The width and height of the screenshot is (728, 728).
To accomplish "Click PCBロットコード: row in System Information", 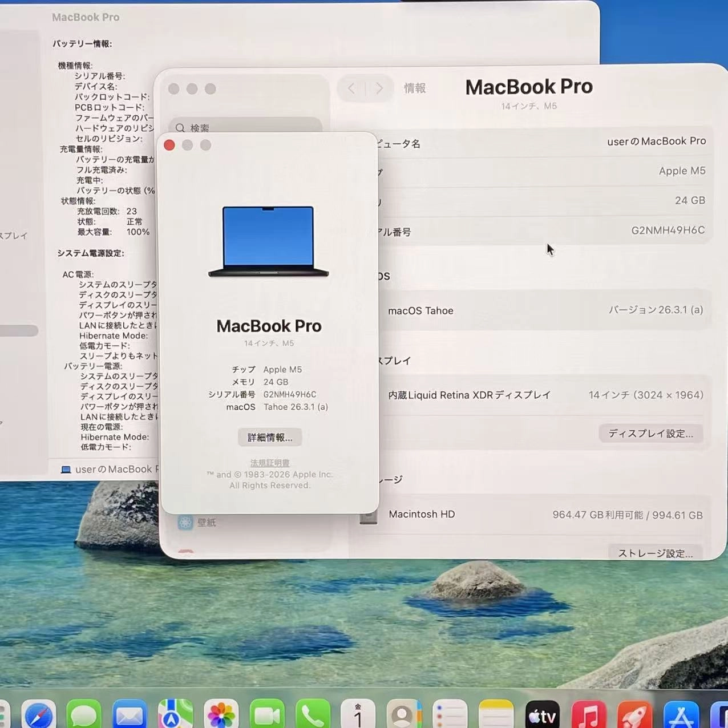I will (110, 107).
